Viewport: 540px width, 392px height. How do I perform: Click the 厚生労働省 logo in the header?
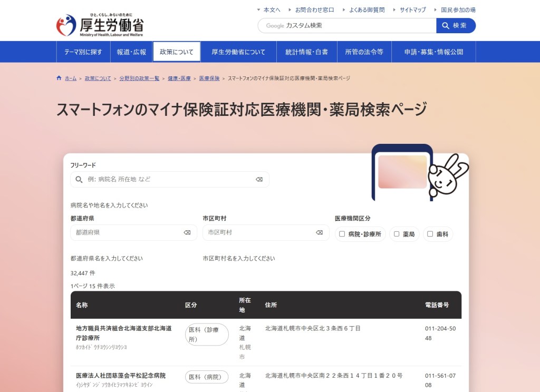(100, 25)
